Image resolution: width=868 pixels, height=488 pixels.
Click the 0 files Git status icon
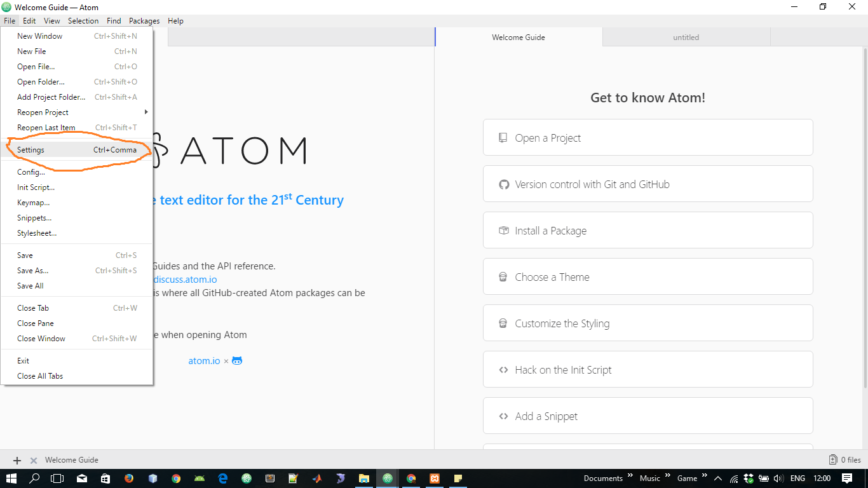click(x=832, y=459)
